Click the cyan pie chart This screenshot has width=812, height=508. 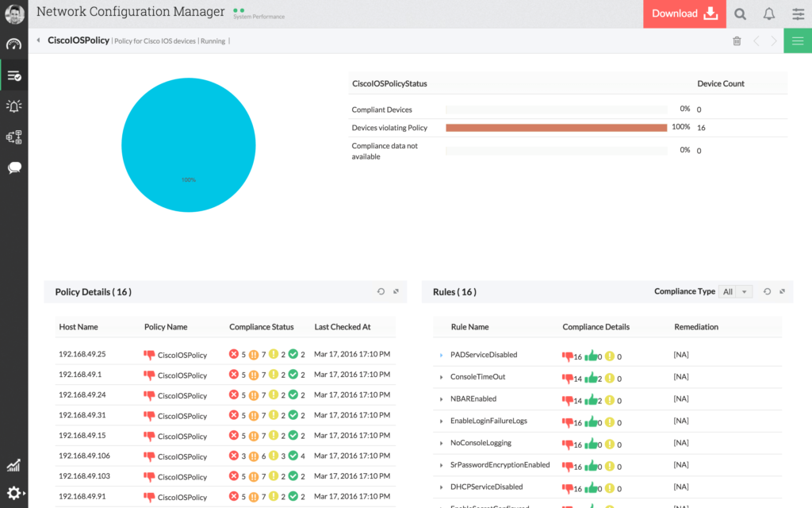tap(189, 145)
